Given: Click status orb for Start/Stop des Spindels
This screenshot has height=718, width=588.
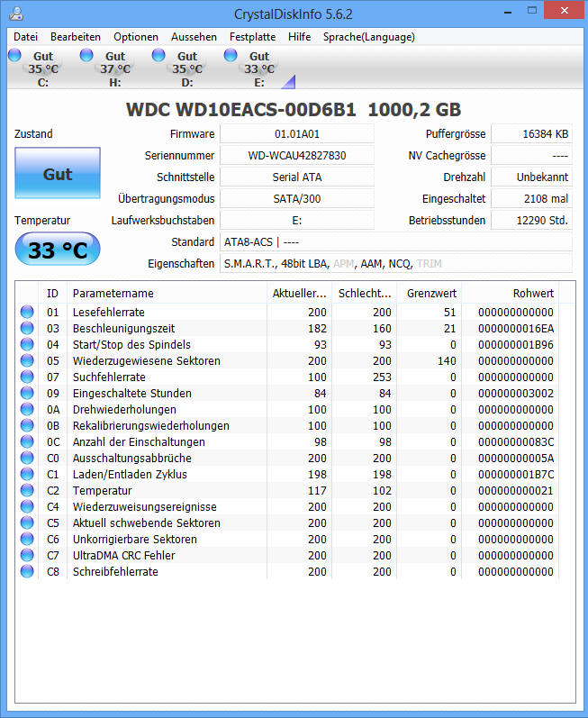Looking at the screenshot, I should coord(27,344).
